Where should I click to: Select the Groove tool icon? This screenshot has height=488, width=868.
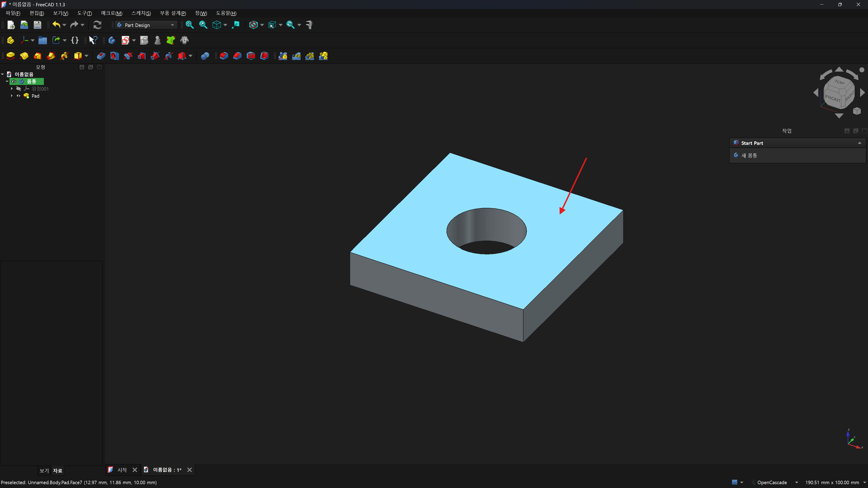(128, 56)
